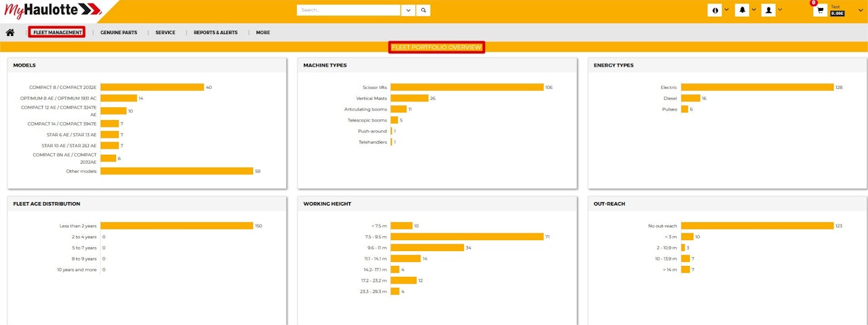Click the 5 to 7 years label
Viewport: 868px width, 325px height.
84,248
